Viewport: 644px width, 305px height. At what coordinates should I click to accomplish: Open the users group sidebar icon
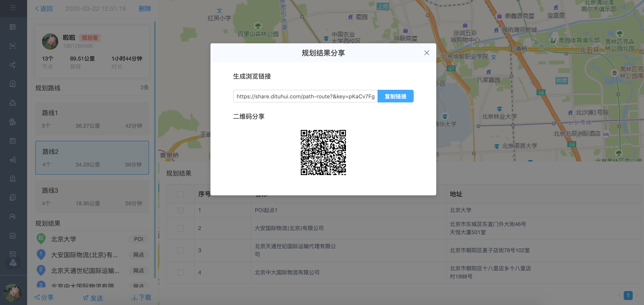12,216
